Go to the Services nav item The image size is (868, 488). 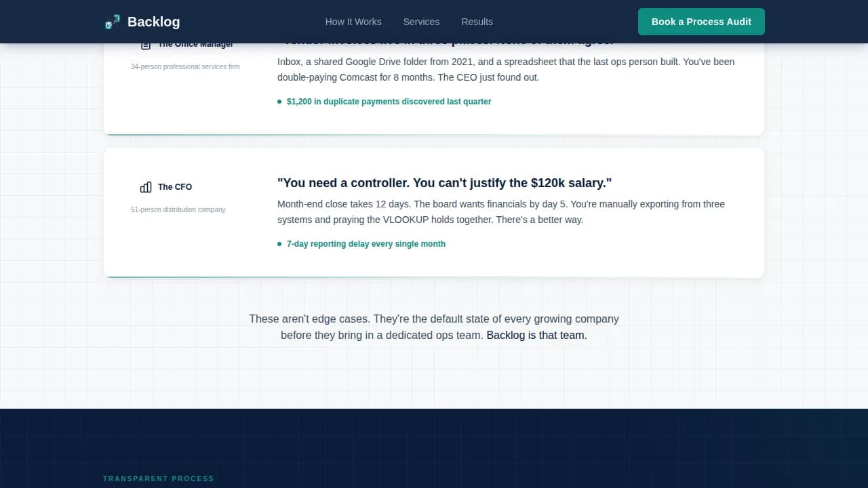(x=421, y=22)
